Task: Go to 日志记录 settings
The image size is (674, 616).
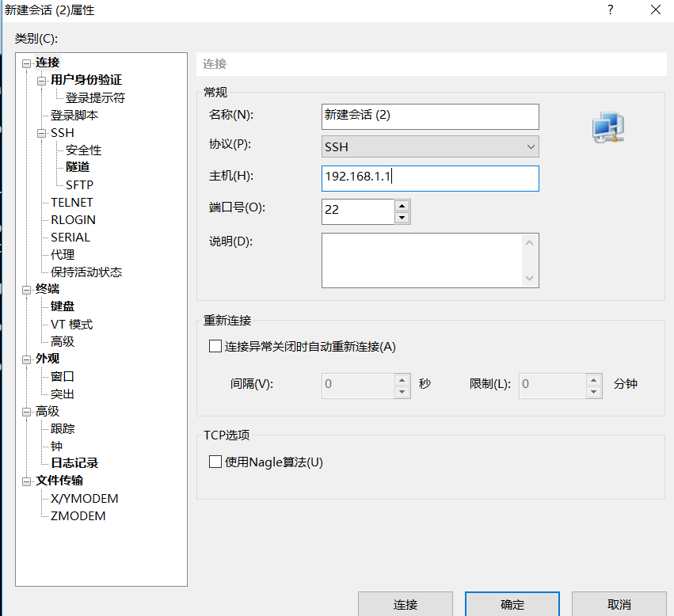Action: click(x=74, y=463)
